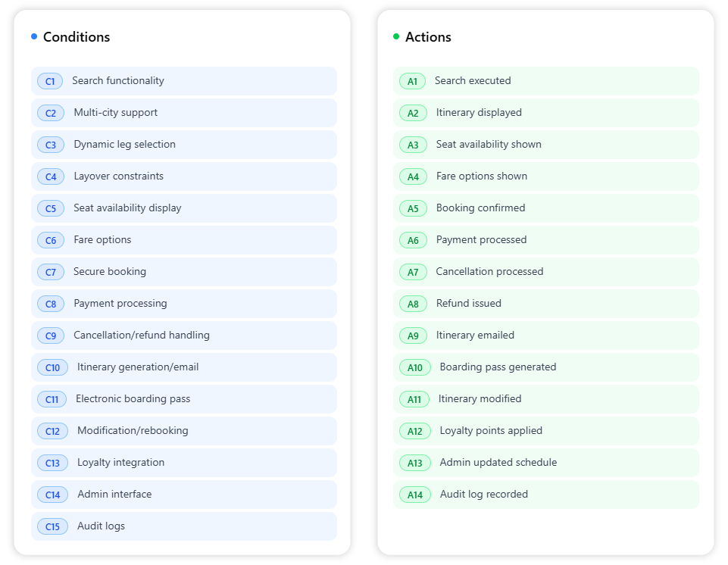Image resolution: width=728 pixels, height=565 pixels.
Task: Click the Actions panel heading
Action: point(428,37)
